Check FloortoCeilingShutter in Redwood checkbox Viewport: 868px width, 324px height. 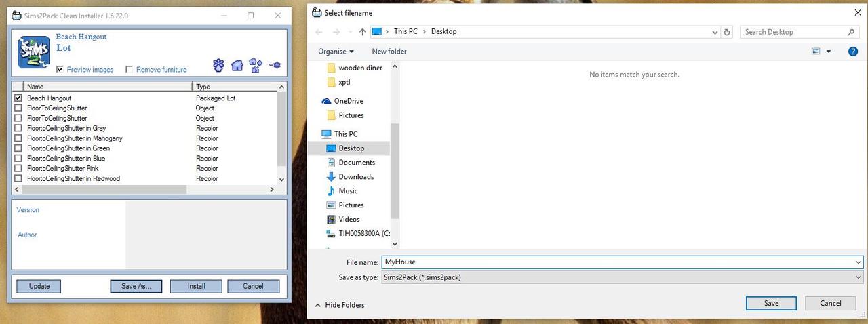[x=18, y=178]
